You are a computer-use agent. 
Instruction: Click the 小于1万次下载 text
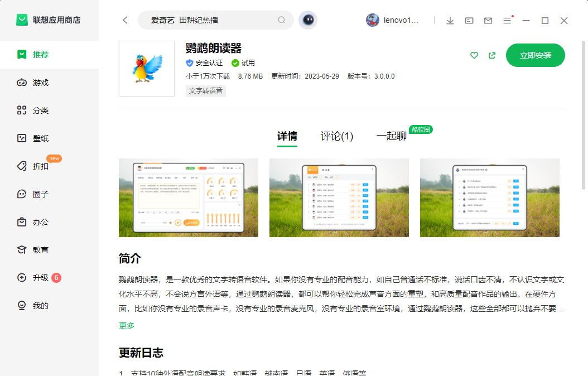(x=208, y=76)
